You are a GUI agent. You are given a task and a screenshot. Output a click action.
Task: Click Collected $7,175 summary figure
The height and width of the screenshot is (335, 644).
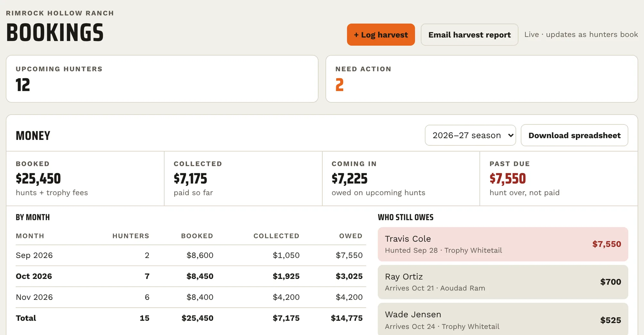(x=190, y=179)
